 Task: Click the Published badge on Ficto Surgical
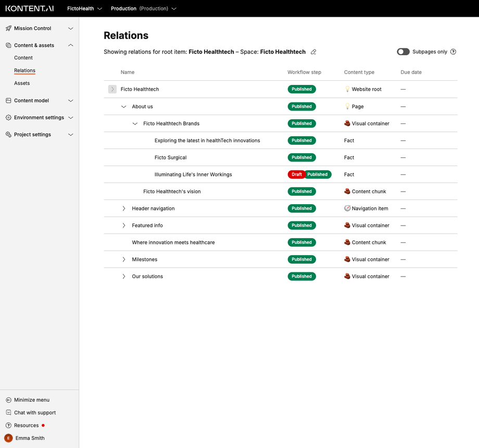(x=301, y=157)
